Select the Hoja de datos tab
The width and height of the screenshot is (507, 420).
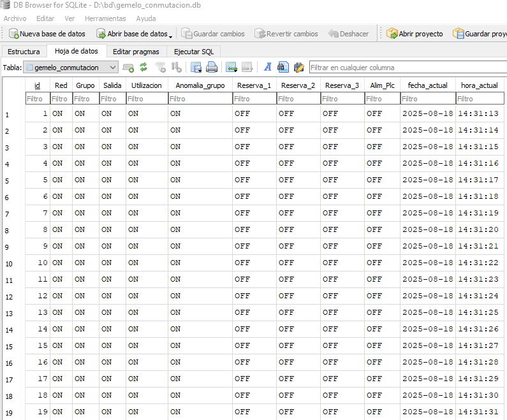pyautogui.click(x=77, y=51)
